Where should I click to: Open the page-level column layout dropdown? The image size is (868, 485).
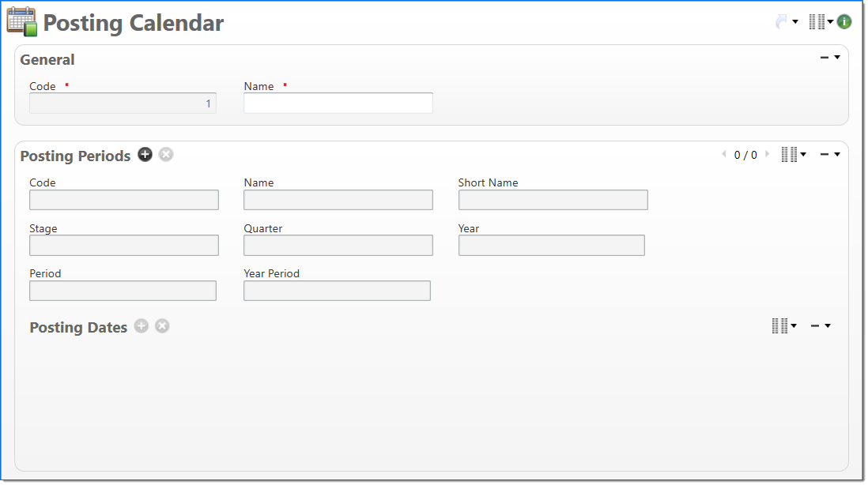click(x=821, y=22)
